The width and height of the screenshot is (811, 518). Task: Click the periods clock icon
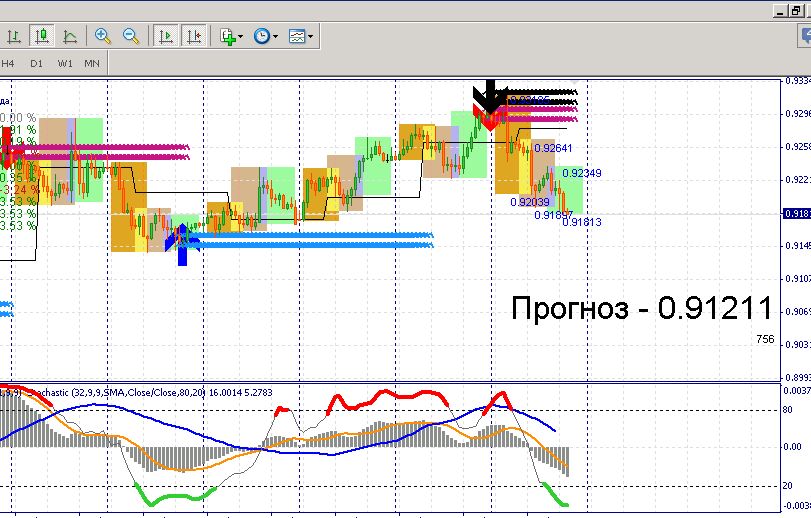pyautogui.click(x=262, y=36)
